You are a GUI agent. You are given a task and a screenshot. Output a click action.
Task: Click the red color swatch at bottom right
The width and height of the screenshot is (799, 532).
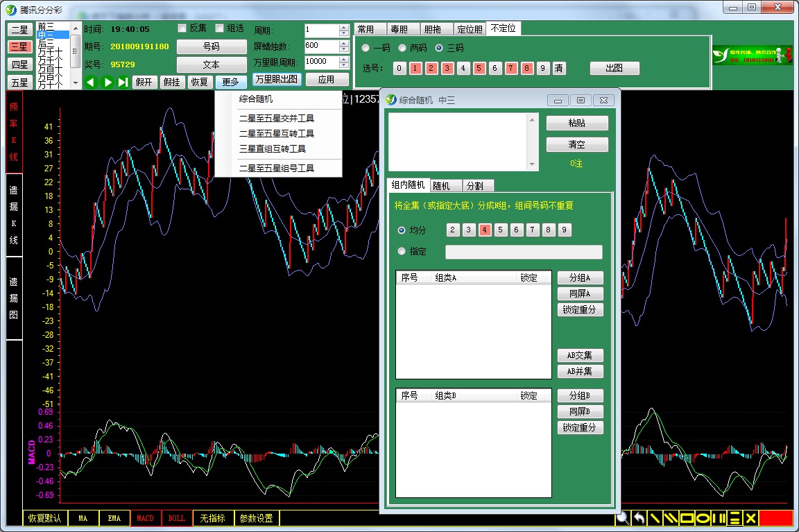point(775,518)
